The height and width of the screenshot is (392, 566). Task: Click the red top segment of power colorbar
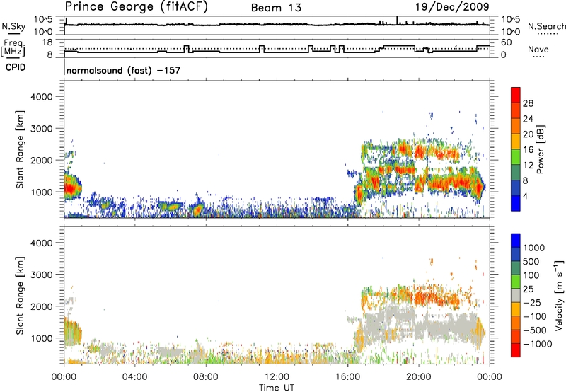pos(516,95)
